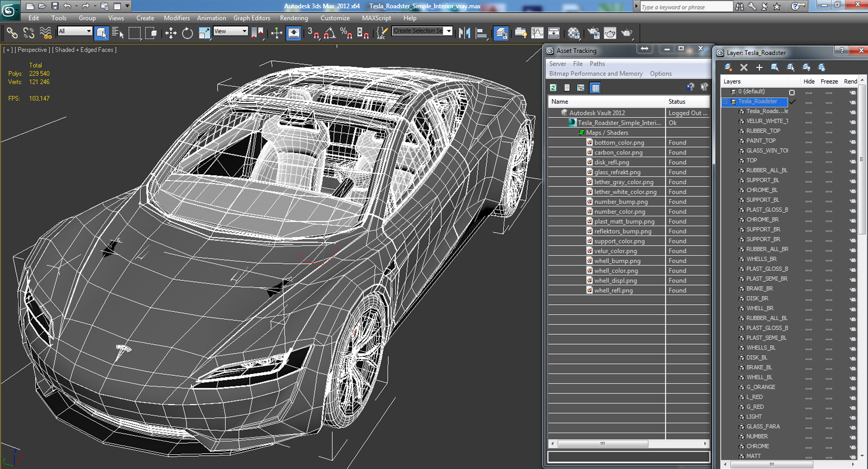This screenshot has height=469, width=868.
Task: Switch Asset Tracking to Table View
Action: click(x=595, y=88)
